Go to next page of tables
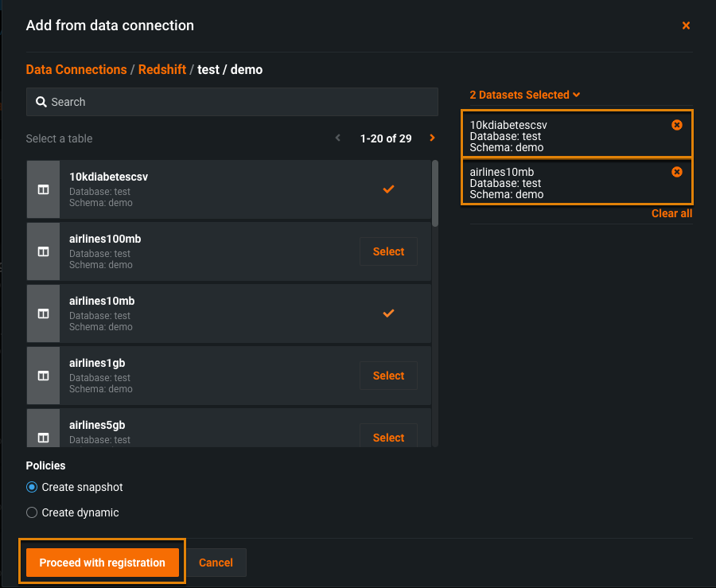Image resolution: width=716 pixels, height=588 pixels. [x=432, y=138]
